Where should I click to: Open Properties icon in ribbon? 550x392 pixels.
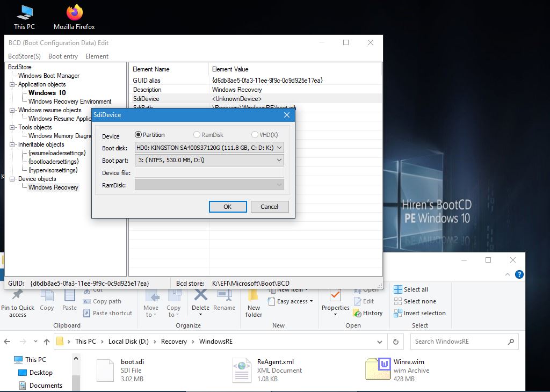tap(335, 295)
